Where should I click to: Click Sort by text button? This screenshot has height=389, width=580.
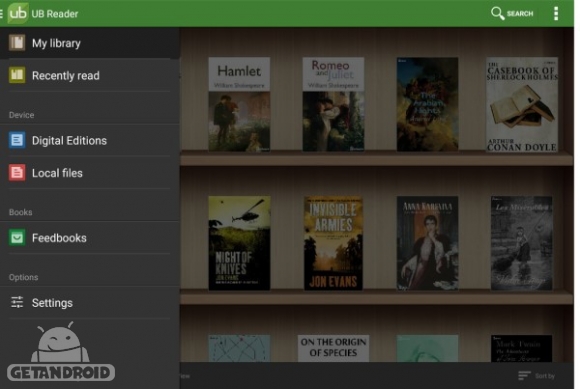tap(544, 376)
